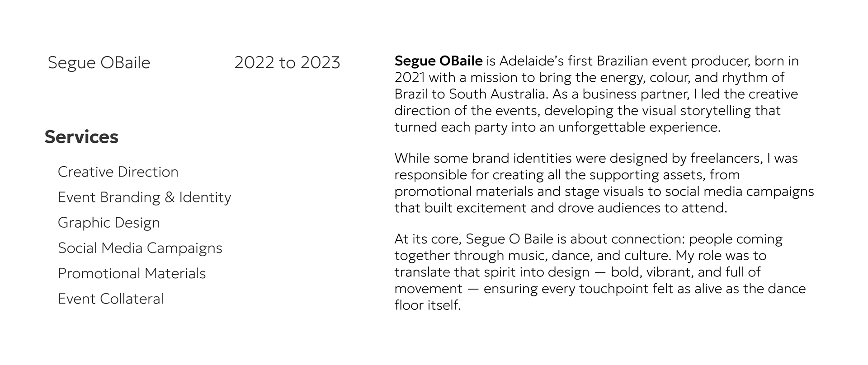Screen dimensions: 868x365
Task: Select Event Branding & Identity service item
Action: click(x=144, y=197)
